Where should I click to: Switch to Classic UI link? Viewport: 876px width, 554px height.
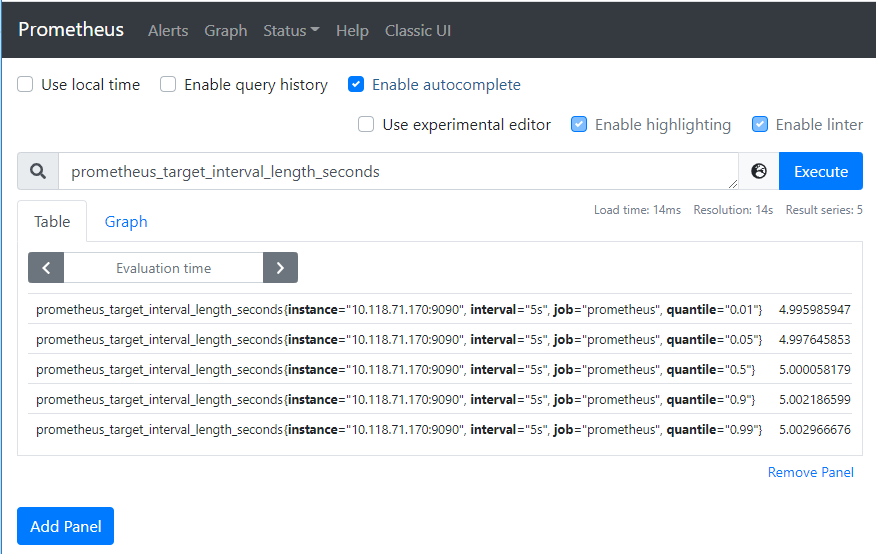click(x=418, y=30)
